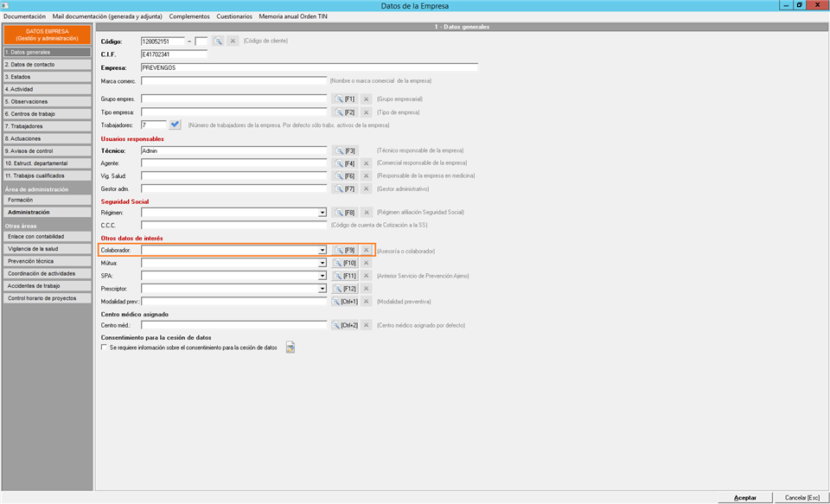Open Accidentes de trabajo area
Viewport: 830px width, 504px height.
point(47,286)
